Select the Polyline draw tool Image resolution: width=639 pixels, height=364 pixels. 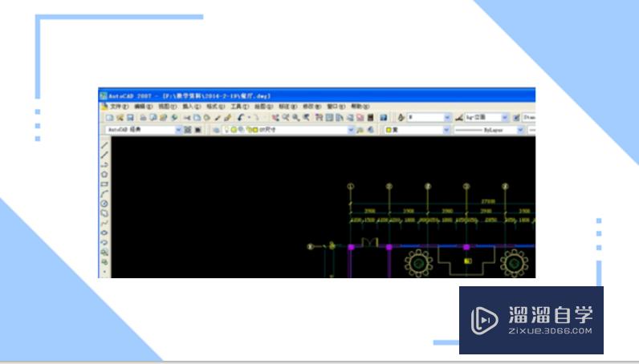[104, 165]
